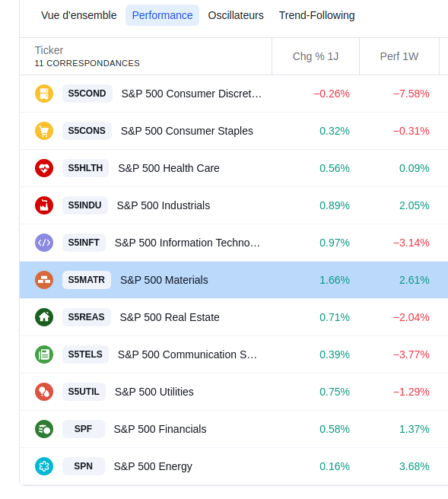Click S&P 500 Consumer Discret… name
This screenshot has width=448, height=499.
(x=191, y=94)
